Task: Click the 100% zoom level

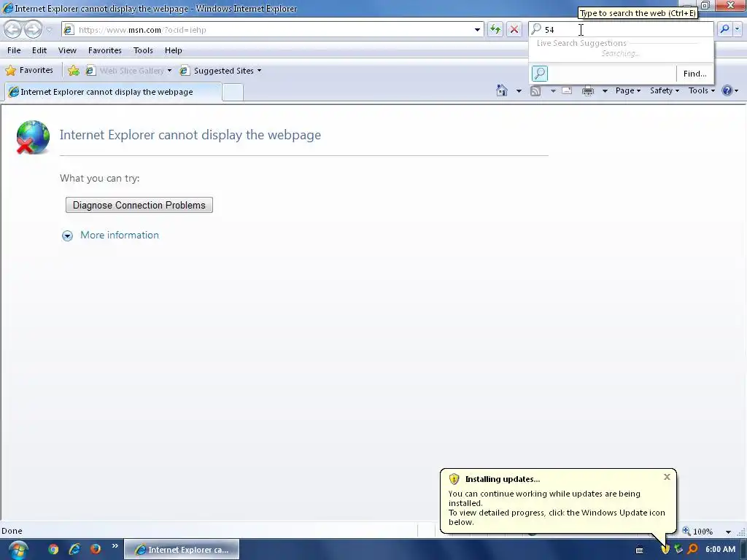Action: 703,532
